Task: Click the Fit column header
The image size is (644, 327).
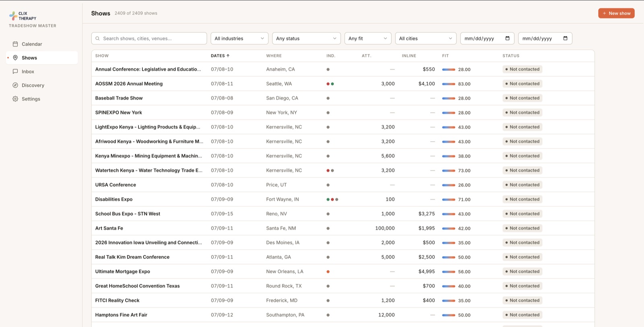Action: [445, 56]
